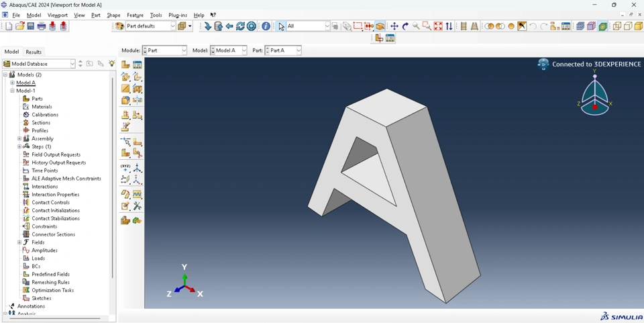
Task: Select Sections in the model tree
Action: pyautogui.click(x=41, y=122)
